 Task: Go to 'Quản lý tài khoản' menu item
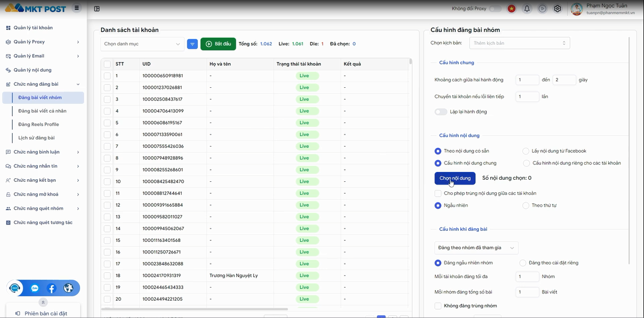33,28
